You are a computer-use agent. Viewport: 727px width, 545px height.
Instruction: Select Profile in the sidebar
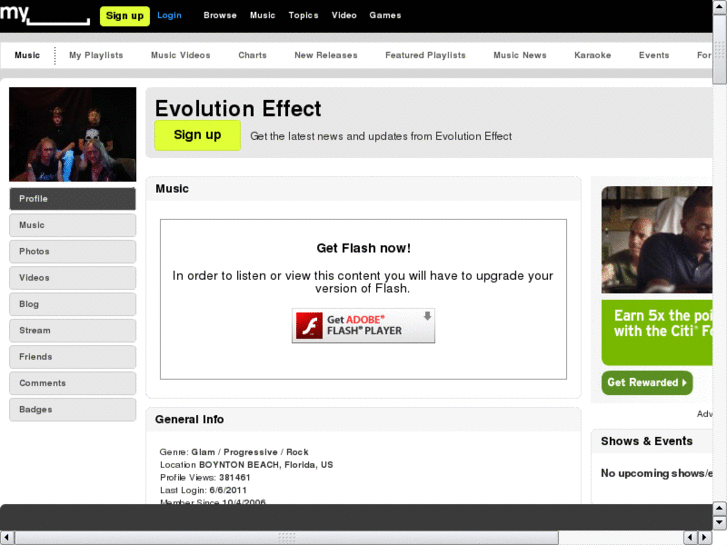point(72,199)
